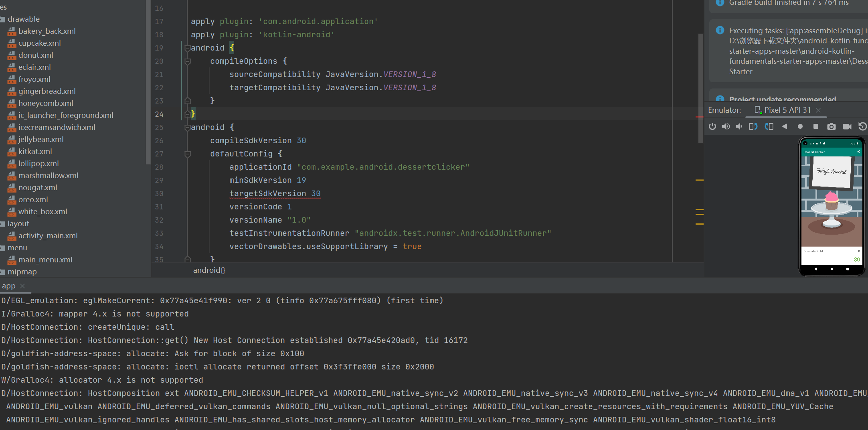
Task: Click the emulator volume up icon
Action: (726, 127)
